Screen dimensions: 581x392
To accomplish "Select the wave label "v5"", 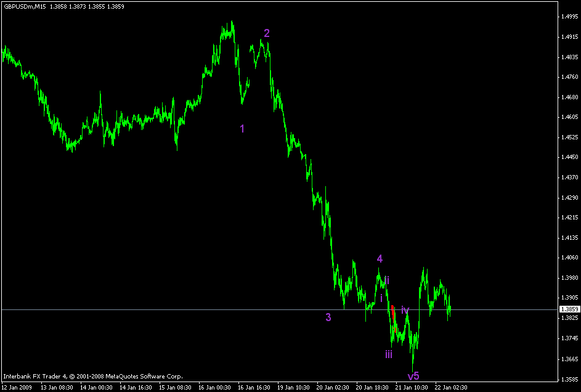I will point(413,377).
